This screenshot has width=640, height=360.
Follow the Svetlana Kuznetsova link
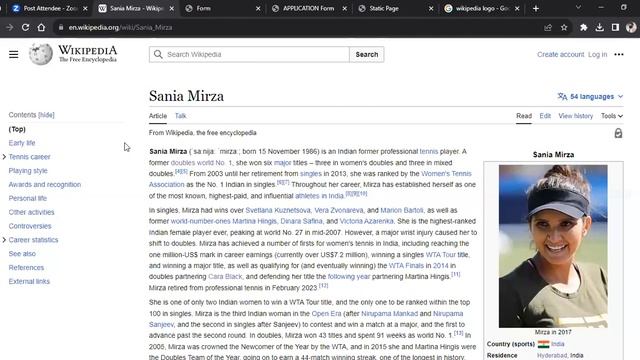(x=278, y=210)
